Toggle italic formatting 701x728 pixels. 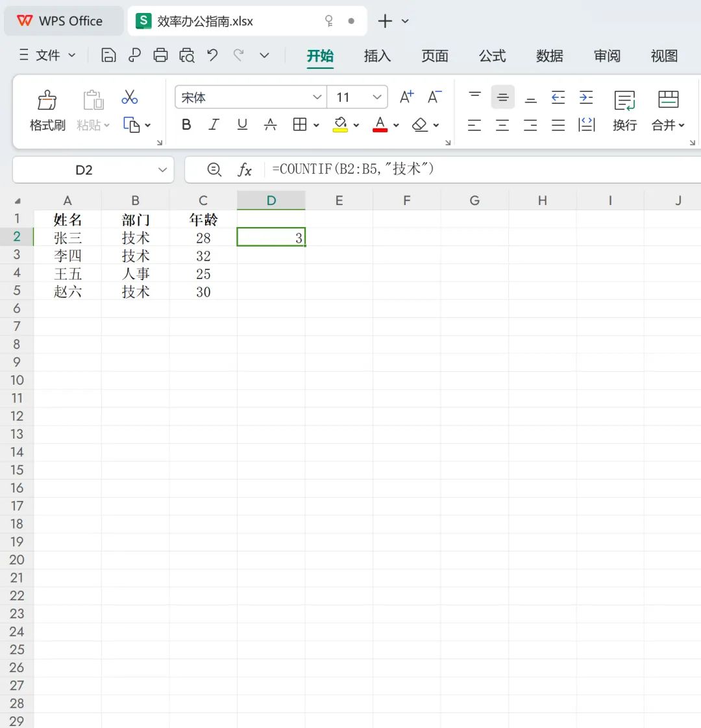click(x=214, y=125)
